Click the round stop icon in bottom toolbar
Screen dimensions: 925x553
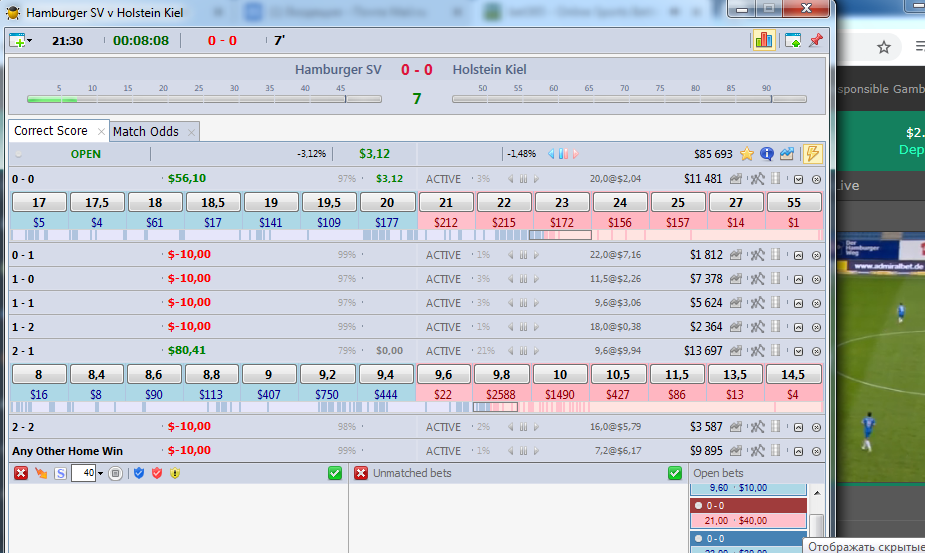click(x=116, y=473)
